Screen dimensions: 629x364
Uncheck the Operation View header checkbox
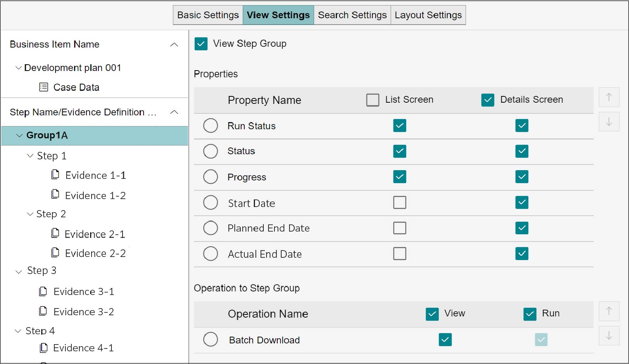432,314
